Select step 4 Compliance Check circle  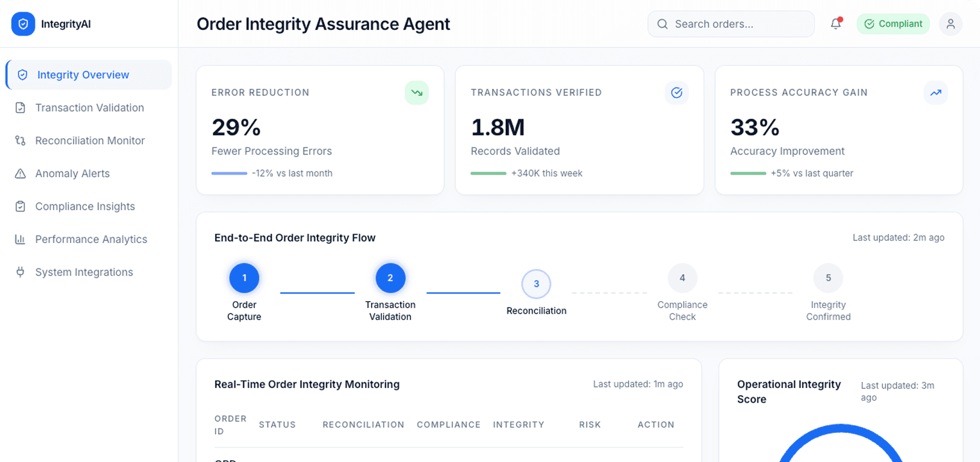coord(682,278)
